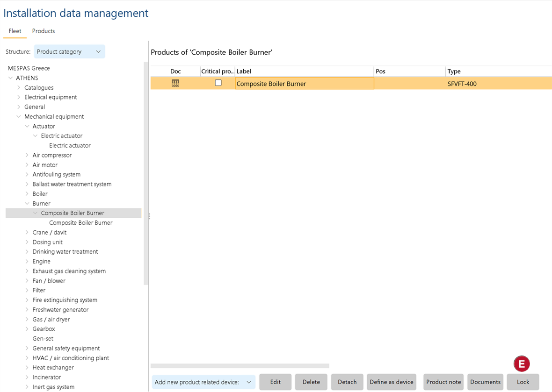Sort by the Type column header

click(499, 71)
